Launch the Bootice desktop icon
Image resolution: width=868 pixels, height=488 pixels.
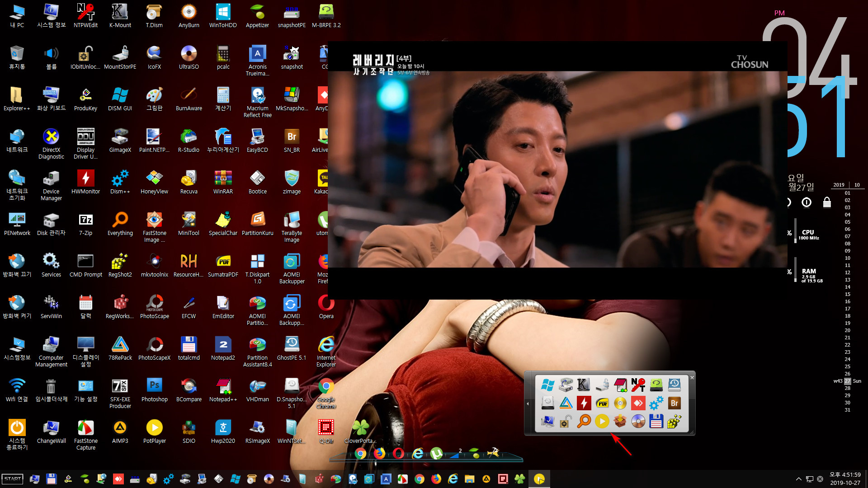tap(257, 182)
